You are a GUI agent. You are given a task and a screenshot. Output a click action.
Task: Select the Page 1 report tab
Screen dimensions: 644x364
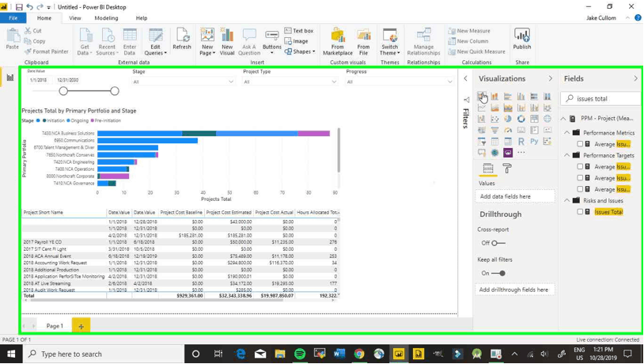point(55,326)
